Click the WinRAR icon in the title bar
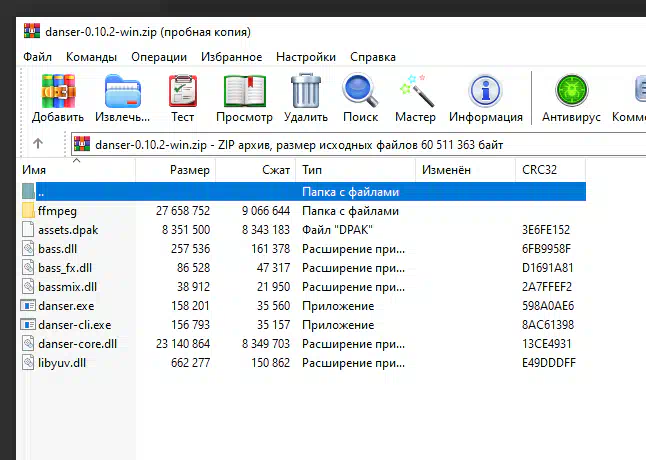646x460 pixels. 32,31
